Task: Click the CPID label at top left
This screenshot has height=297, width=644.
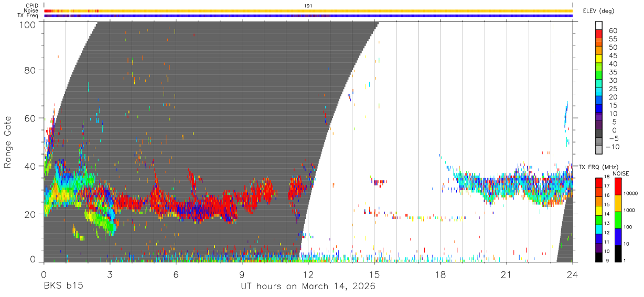Action: [x=31, y=6]
